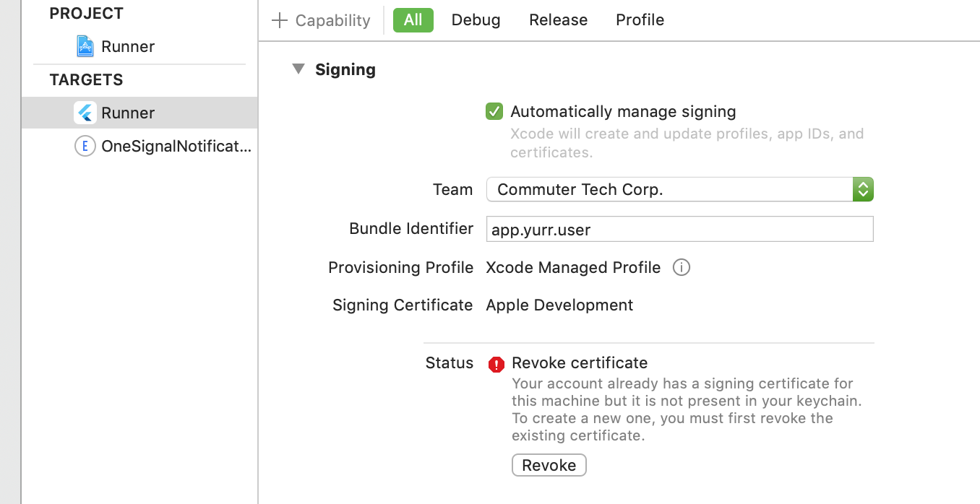Switch to the Release tab
Screen dimensions: 980x504
coord(558,20)
